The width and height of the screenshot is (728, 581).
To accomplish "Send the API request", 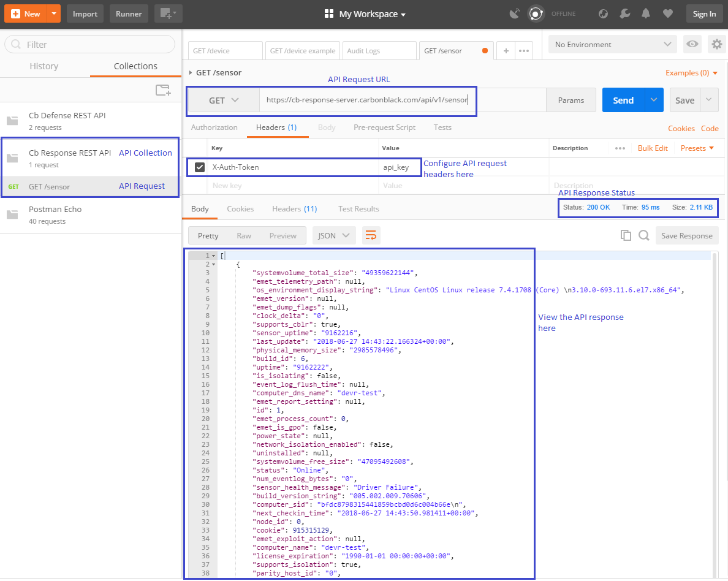I will click(x=623, y=100).
